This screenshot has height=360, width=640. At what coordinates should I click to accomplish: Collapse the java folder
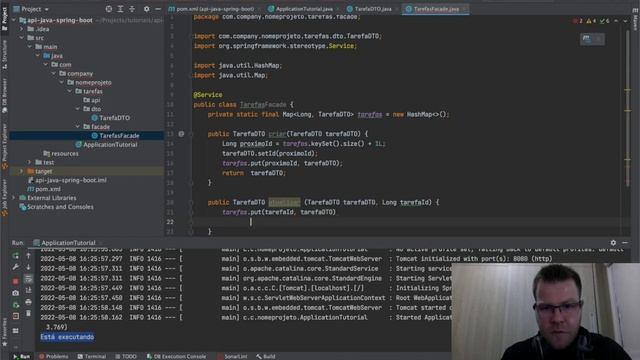38,56
